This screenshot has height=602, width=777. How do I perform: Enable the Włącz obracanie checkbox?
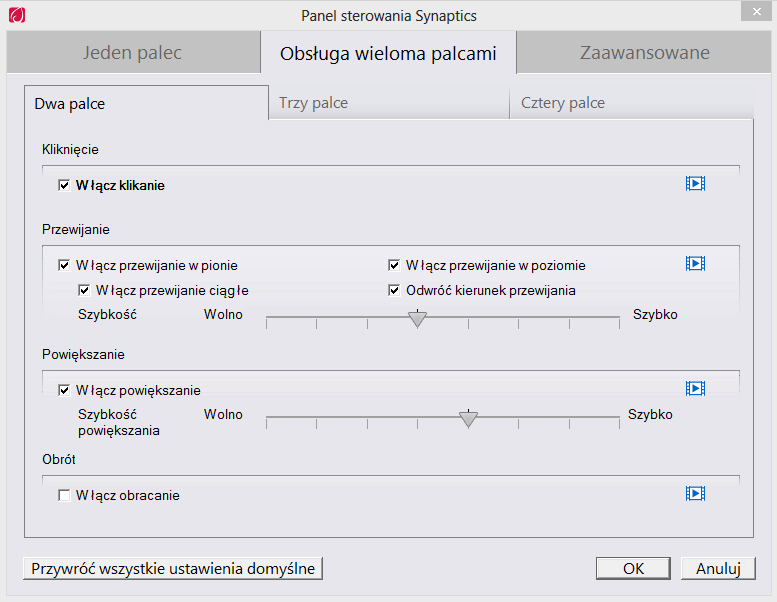64,495
